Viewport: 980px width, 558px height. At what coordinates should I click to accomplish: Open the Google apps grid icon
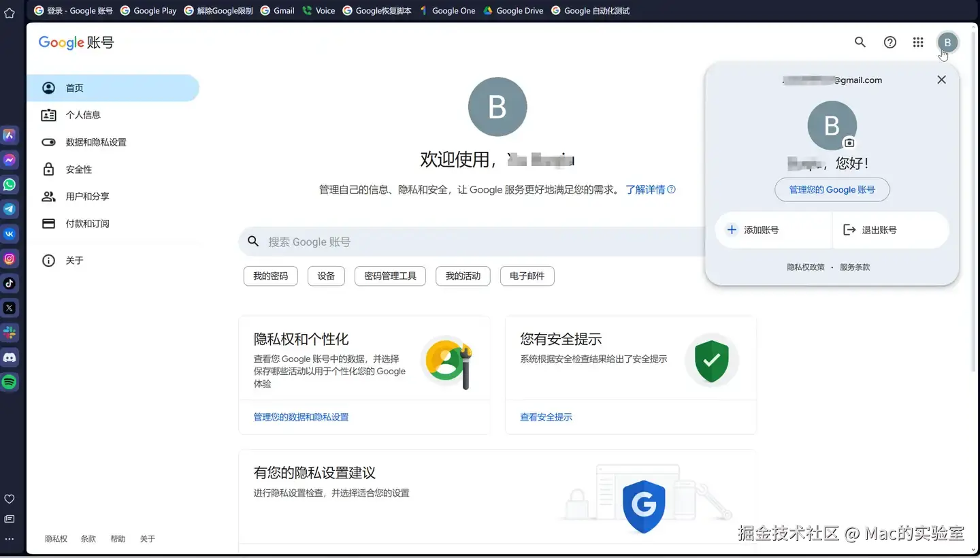coord(918,42)
